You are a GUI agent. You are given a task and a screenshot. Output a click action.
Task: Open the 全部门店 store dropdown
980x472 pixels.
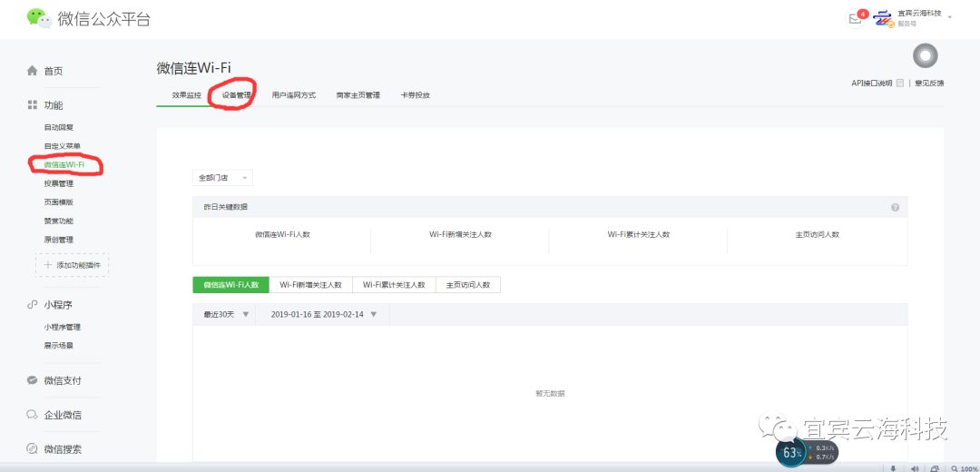click(222, 178)
